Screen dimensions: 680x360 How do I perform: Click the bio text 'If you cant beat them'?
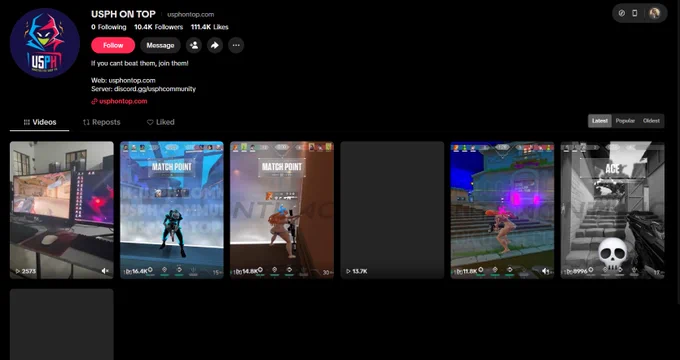[x=140, y=63]
